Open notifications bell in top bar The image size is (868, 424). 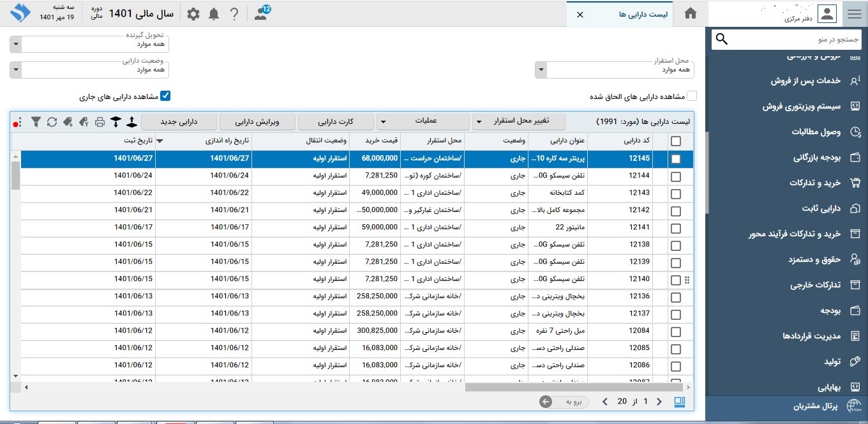coord(214,14)
